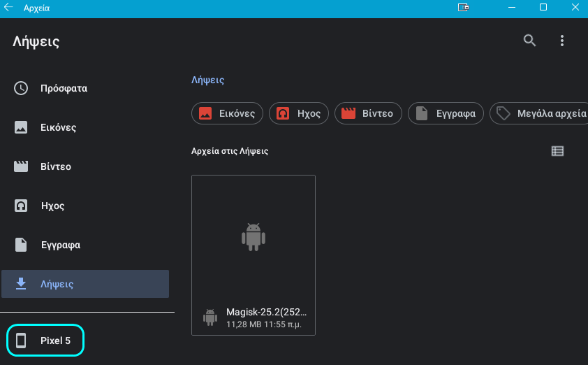Click the Λήψεις breadcrumb link

pos(207,80)
